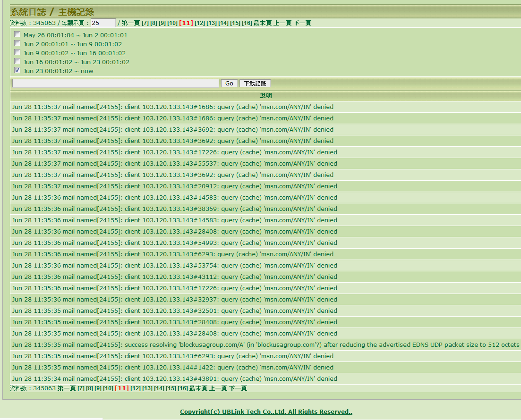Open page 14 in the bottom pagination

(x=159, y=388)
